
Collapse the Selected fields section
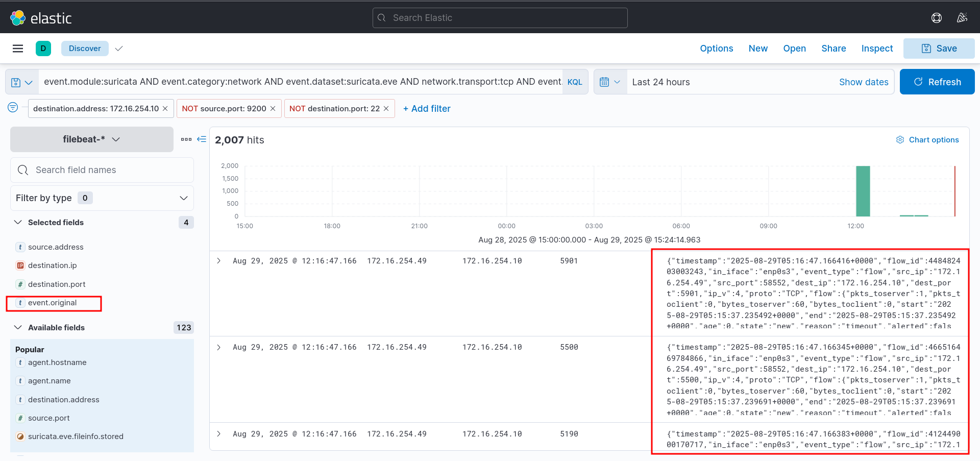click(18, 222)
